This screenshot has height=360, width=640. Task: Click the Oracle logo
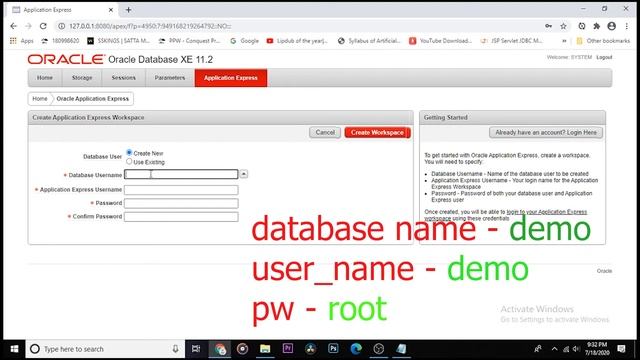pyautogui.click(x=66, y=59)
